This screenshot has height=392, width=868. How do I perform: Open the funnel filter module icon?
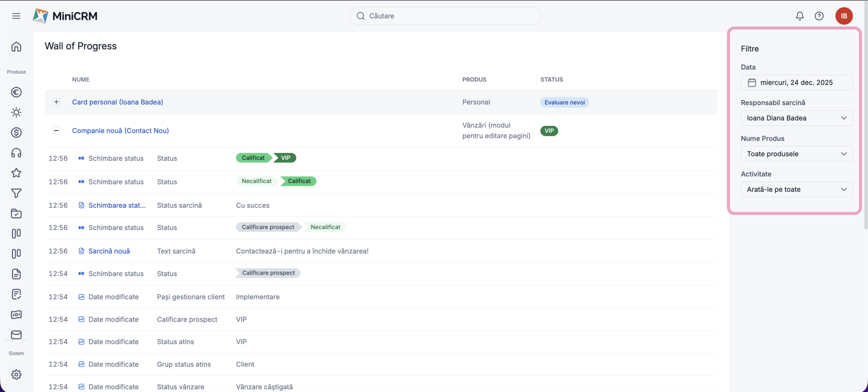(x=16, y=193)
